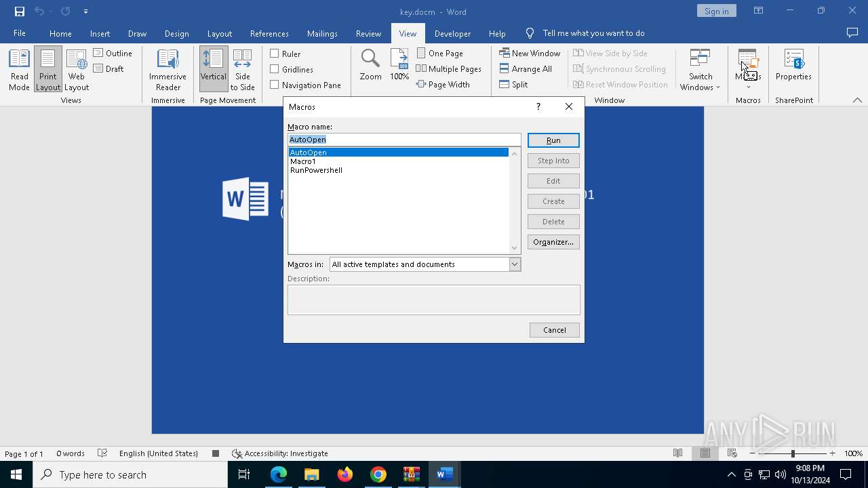Open Immersive Reader
This screenshot has height=488, width=868.
pyautogui.click(x=167, y=70)
